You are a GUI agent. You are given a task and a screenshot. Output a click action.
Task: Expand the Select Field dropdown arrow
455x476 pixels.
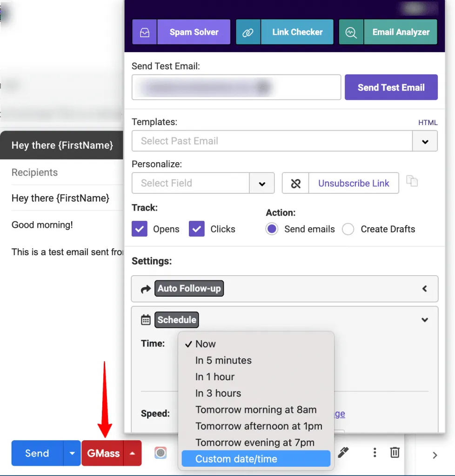click(x=262, y=183)
